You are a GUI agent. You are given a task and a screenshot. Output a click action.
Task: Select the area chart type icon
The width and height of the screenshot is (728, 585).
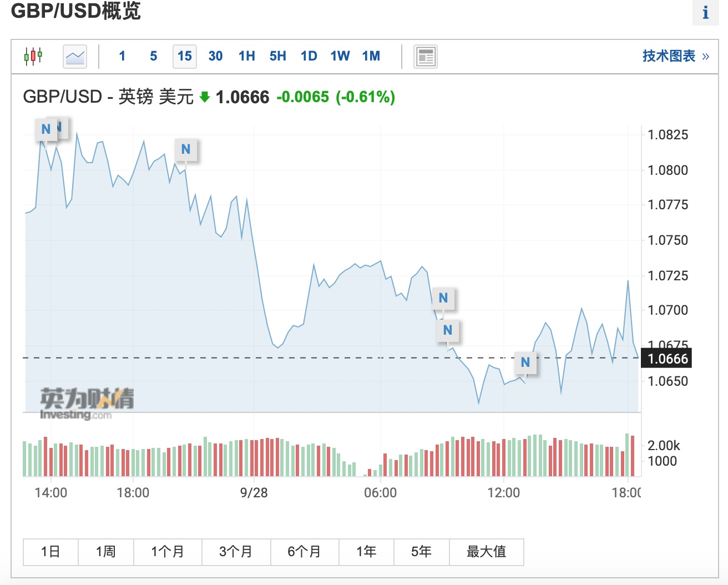pos(75,56)
